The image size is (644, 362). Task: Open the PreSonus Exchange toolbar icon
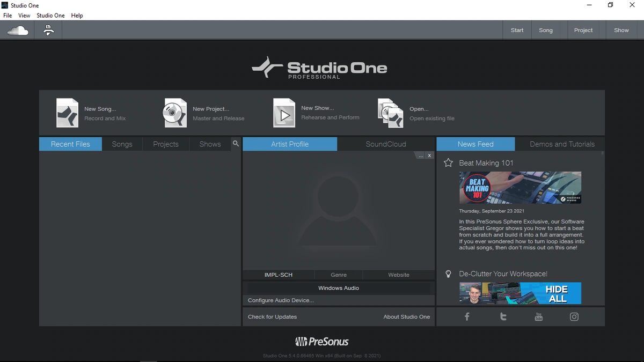tap(48, 31)
